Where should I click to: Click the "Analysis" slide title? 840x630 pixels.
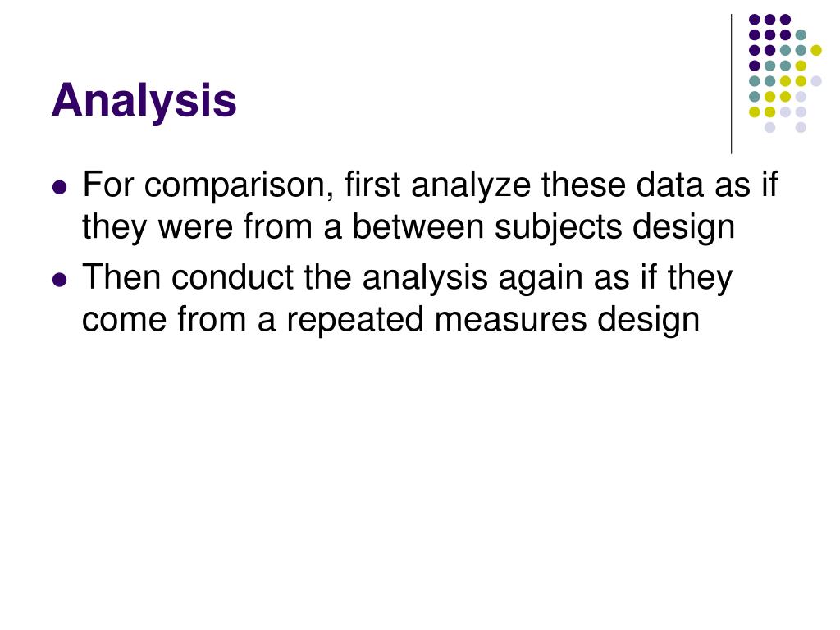144,101
